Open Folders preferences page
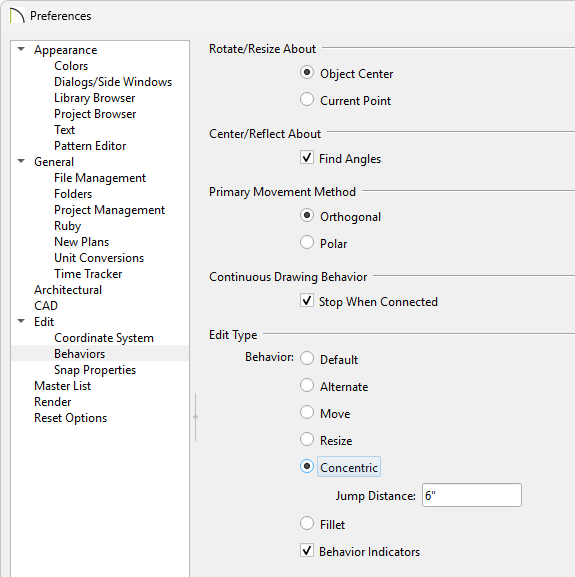The height and width of the screenshot is (577, 575). click(73, 194)
